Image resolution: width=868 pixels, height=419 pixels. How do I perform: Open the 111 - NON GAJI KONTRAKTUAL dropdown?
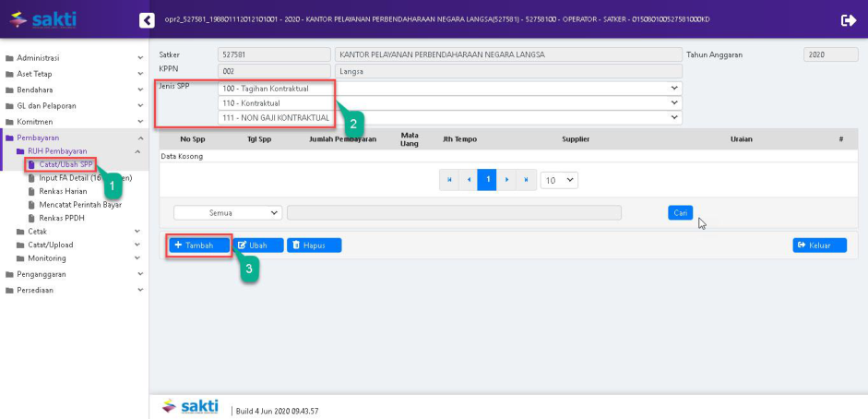pos(449,118)
